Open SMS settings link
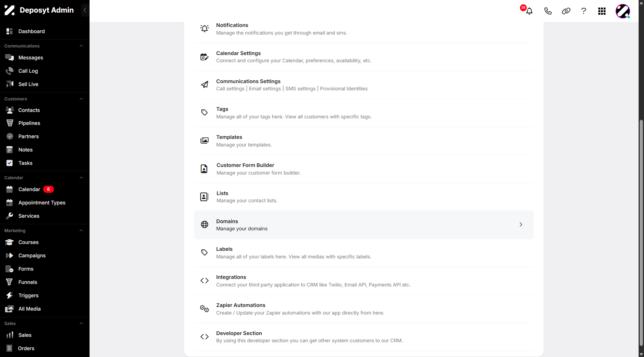644x357 pixels. (x=300, y=89)
